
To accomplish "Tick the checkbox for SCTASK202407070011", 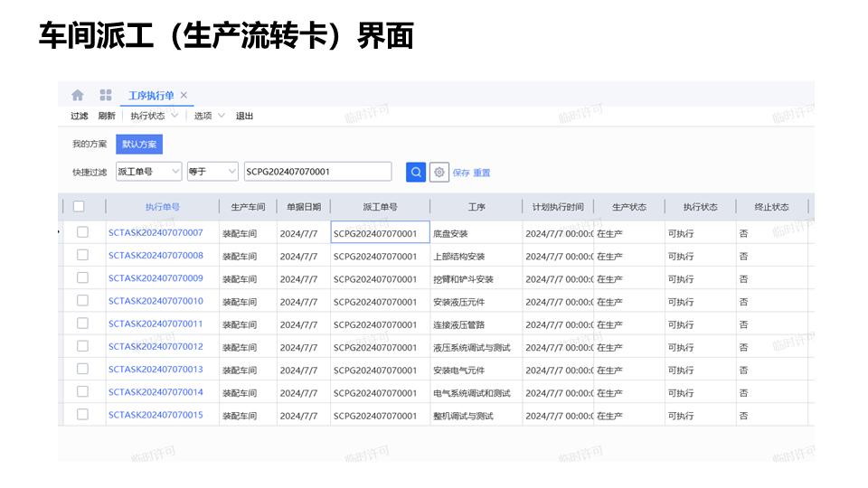I will (x=82, y=324).
